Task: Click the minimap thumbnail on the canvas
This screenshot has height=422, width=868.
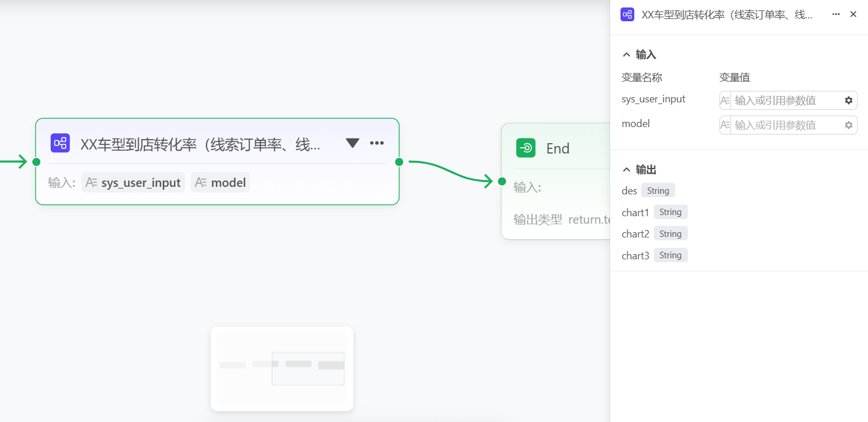Action: click(x=282, y=369)
